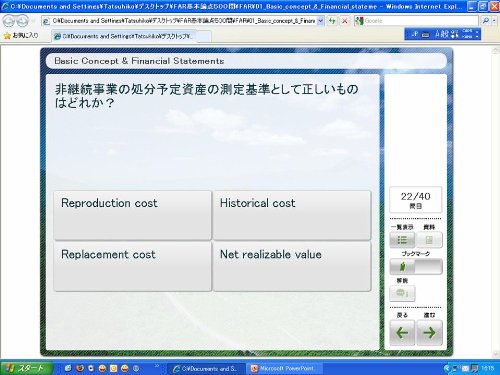Click the browser Forward button
This screenshot has height=375, width=500.
[x=22, y=21]
